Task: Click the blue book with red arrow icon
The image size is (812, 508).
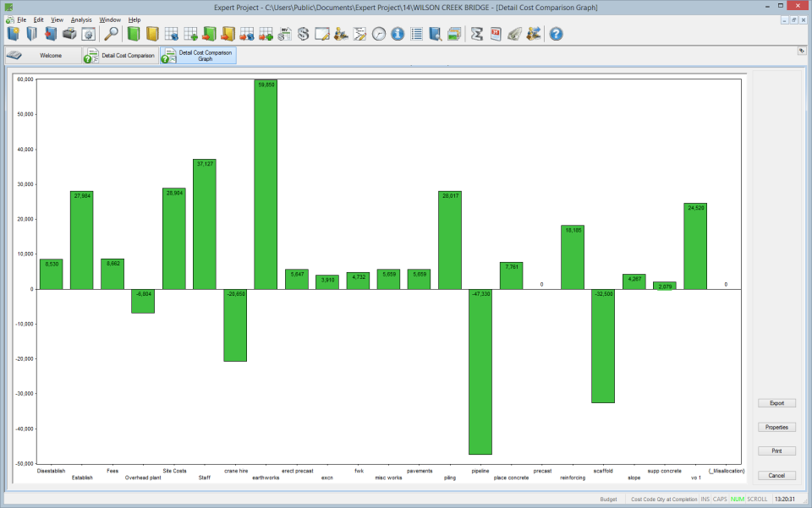Action: [51, 34]
